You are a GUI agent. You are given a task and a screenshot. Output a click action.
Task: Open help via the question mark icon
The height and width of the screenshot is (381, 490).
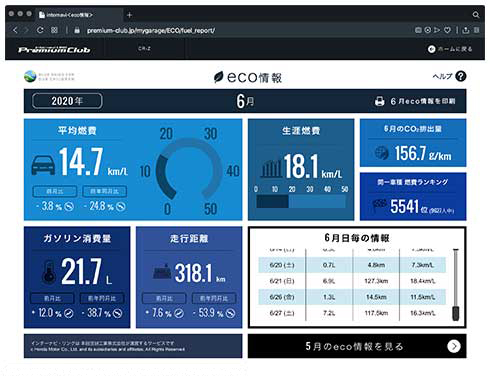pos(461,76)
